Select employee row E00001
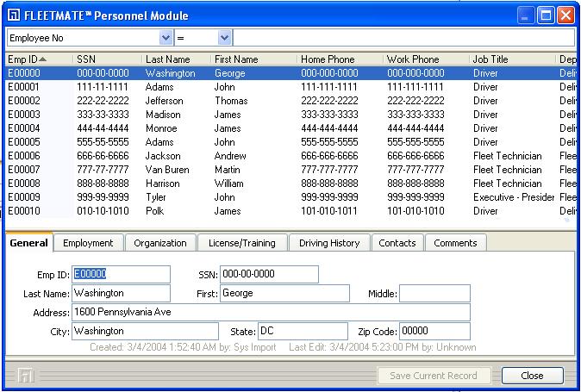 click(x=290, y=87)
